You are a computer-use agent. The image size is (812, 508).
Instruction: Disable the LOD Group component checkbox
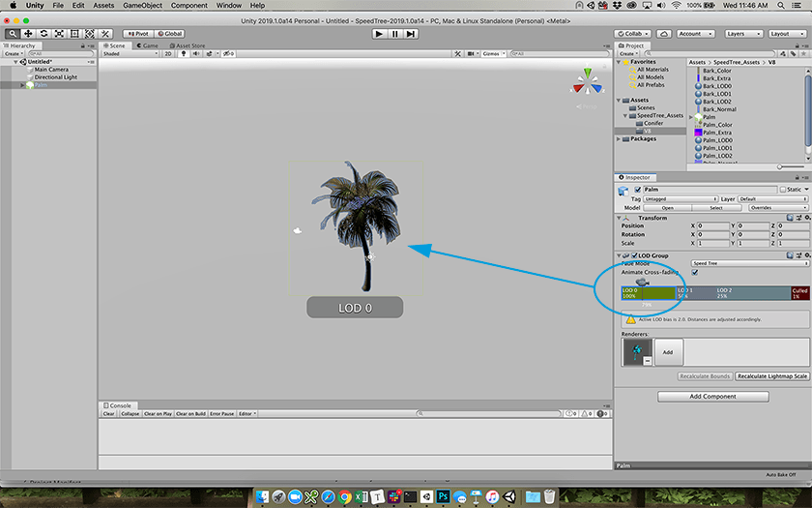click(634, 255)
